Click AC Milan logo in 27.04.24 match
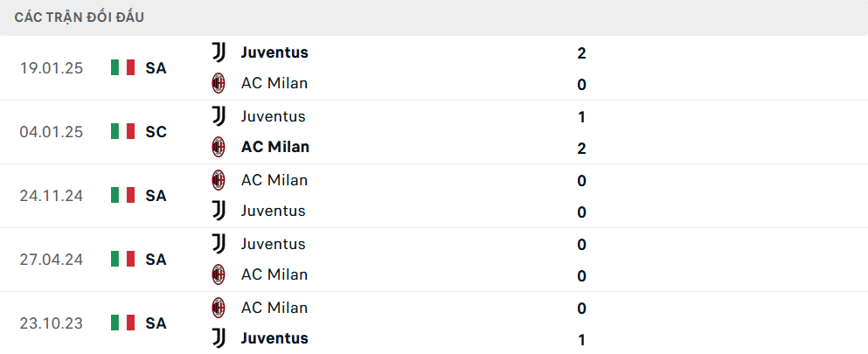Screen dimensions: 868x354 click(x=219, y=274)
